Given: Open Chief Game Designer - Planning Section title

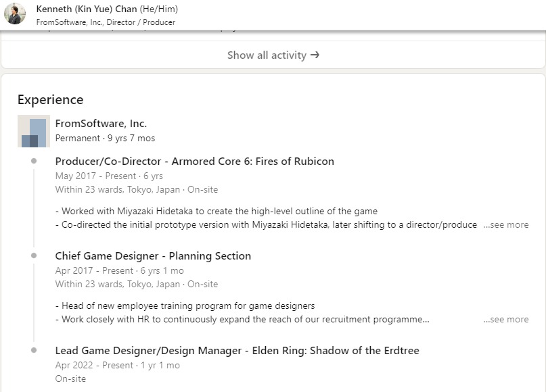Looking at the screenshot, I should (153, 256).
